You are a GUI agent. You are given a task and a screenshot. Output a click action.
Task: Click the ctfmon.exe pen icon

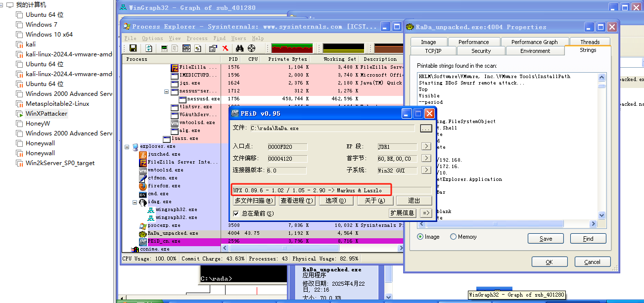143,178
